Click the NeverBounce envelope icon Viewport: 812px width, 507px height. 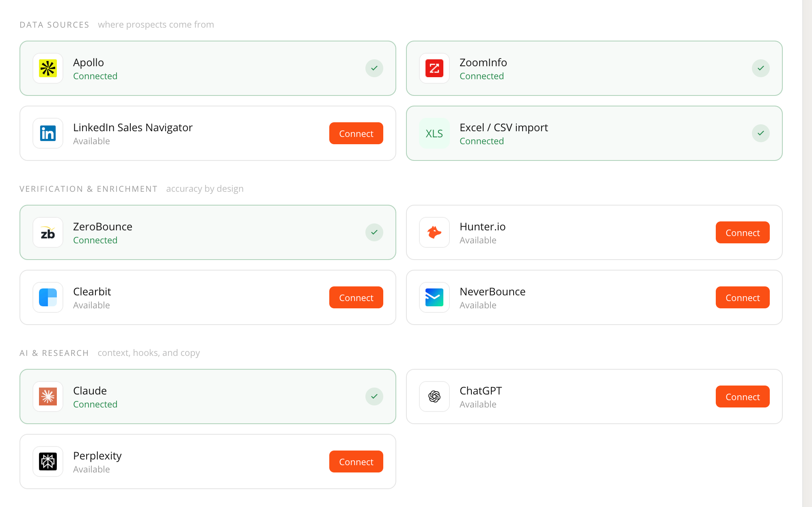point(434,297)
